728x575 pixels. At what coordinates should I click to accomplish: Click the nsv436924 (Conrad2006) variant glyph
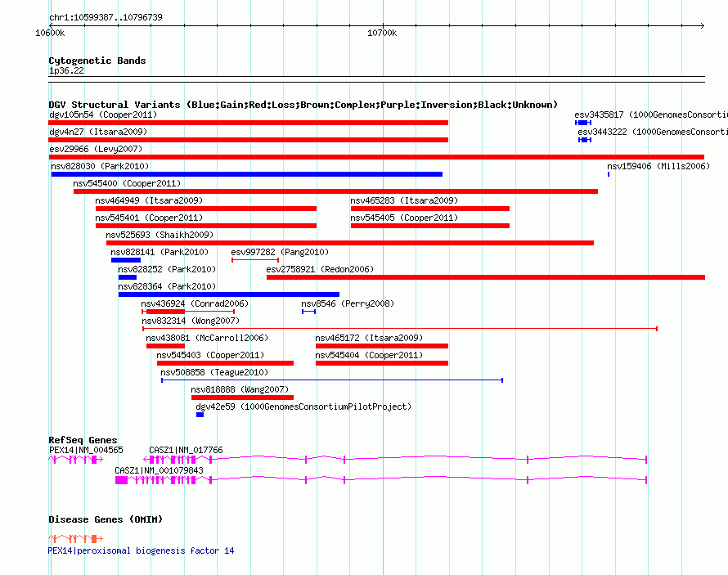(x=188, y=312)
